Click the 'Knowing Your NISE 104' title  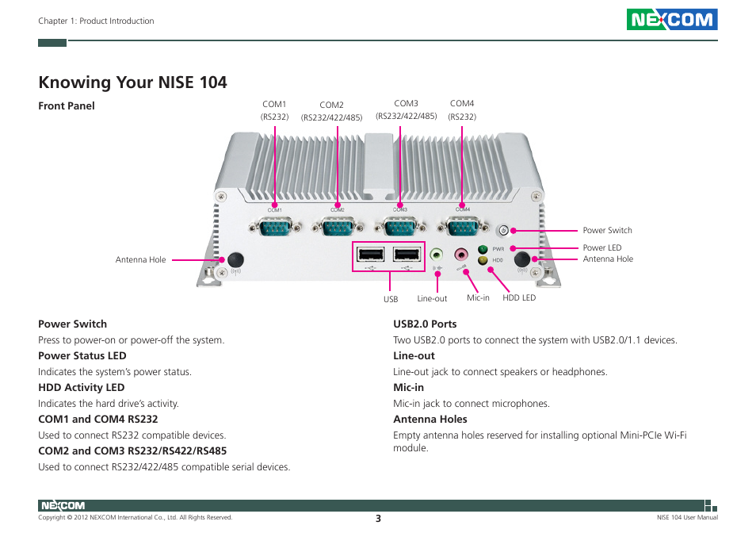(132, 82)
